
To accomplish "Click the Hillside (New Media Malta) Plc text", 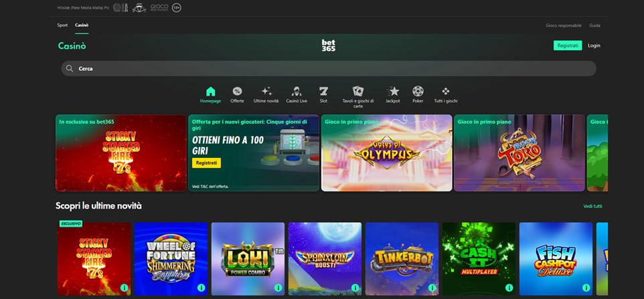I will pos(84,7).
